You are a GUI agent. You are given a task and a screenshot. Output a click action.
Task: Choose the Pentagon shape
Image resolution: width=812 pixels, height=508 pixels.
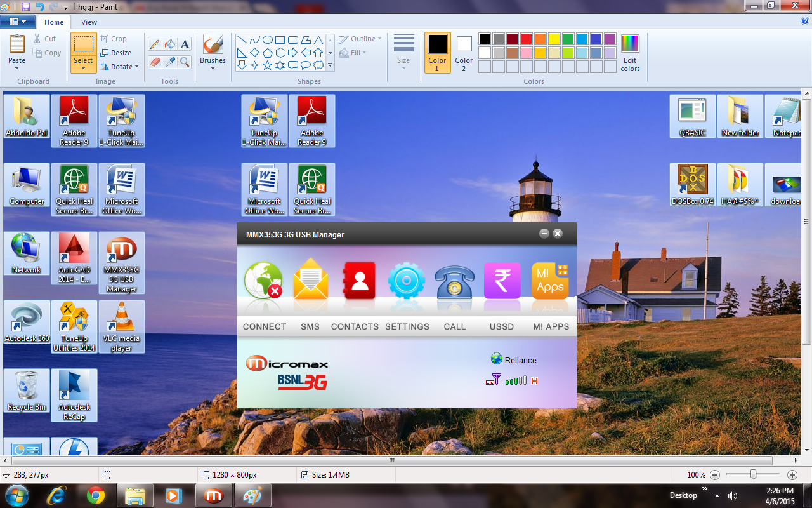pyautogui.click(x=268, y=53)
